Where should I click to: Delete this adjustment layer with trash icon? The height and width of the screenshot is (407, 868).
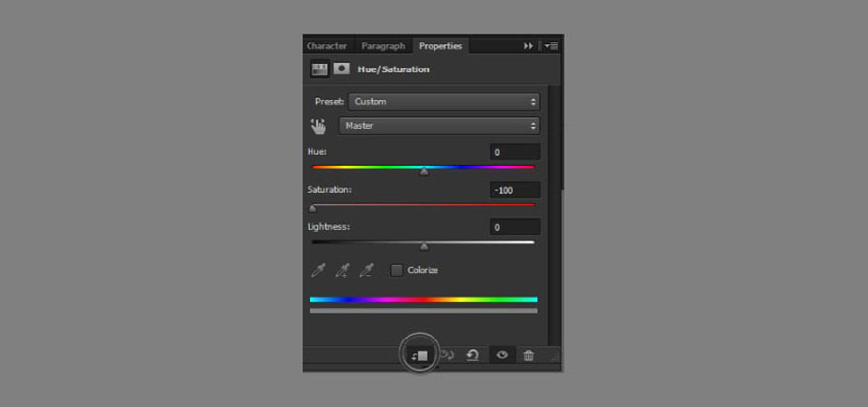click(x=529, y=356)
